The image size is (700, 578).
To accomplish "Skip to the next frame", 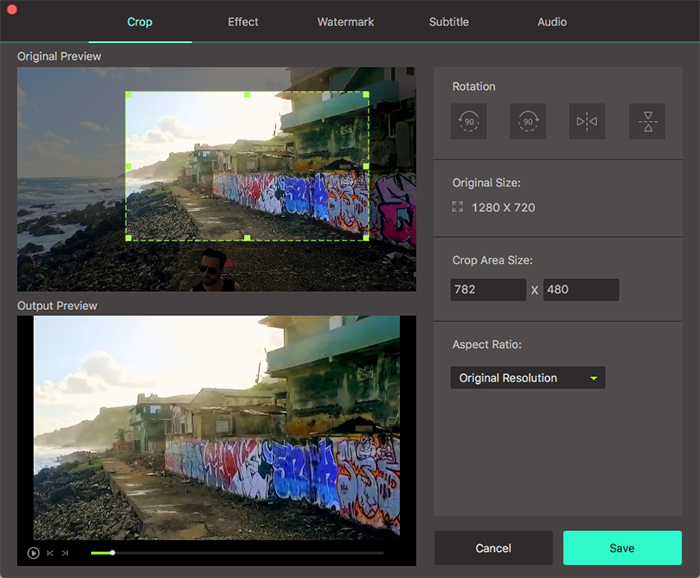I will (x=65, y=553).
